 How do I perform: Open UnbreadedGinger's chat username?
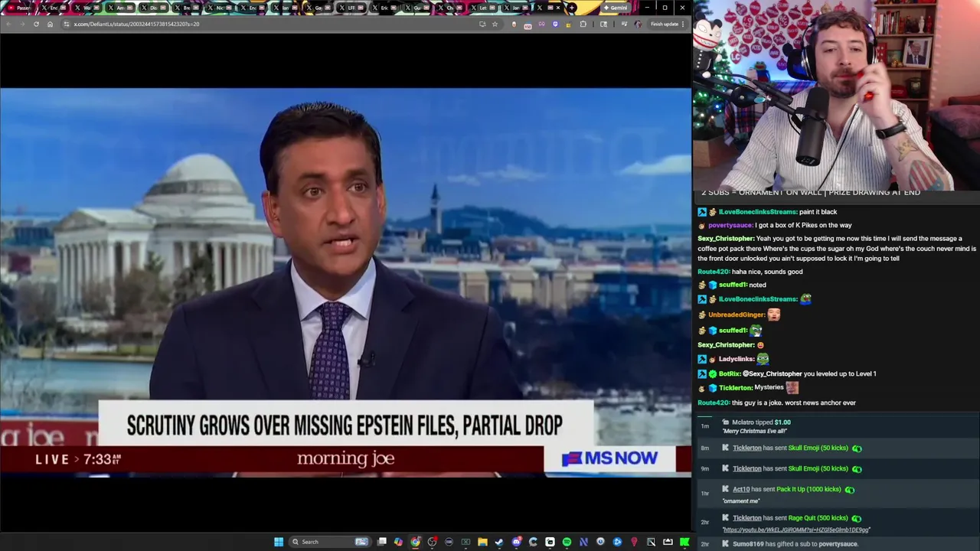pyautogui.click(x=737, y=315)
